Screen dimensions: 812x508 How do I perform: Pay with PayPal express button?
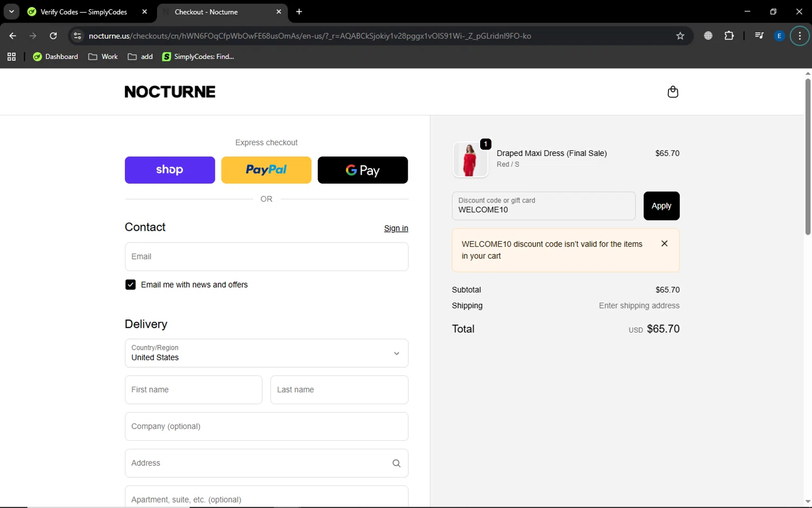[x=266, y=170]
